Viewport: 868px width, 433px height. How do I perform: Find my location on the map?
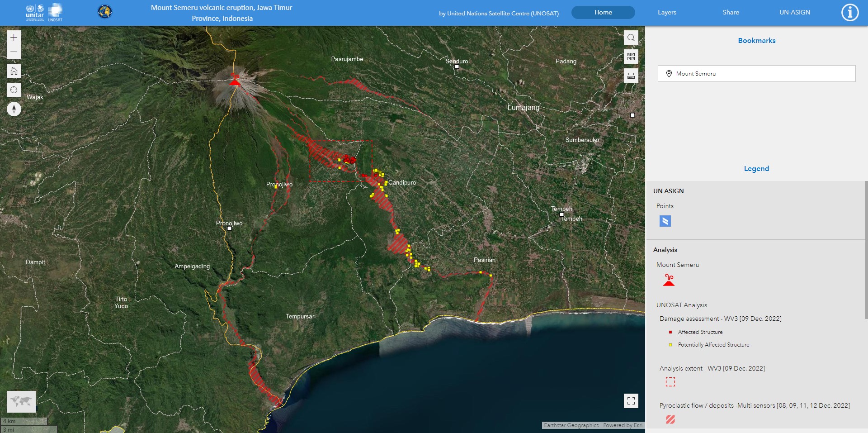14,90
